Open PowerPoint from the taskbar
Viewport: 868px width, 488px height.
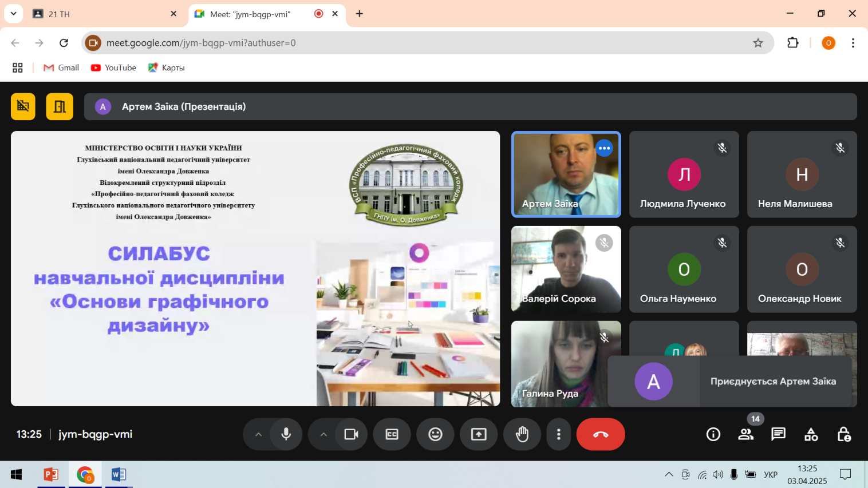point(51,474)
